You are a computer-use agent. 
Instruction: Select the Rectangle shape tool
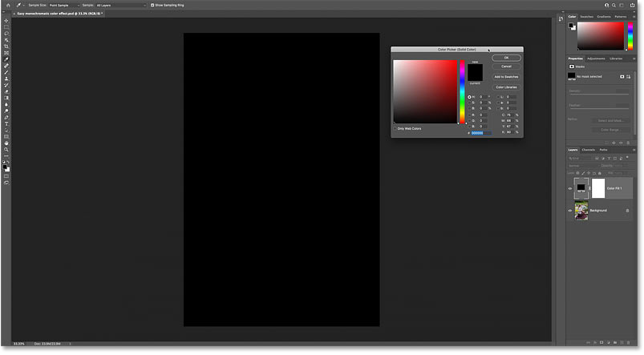pyautogui.click(x=6, y=137)
